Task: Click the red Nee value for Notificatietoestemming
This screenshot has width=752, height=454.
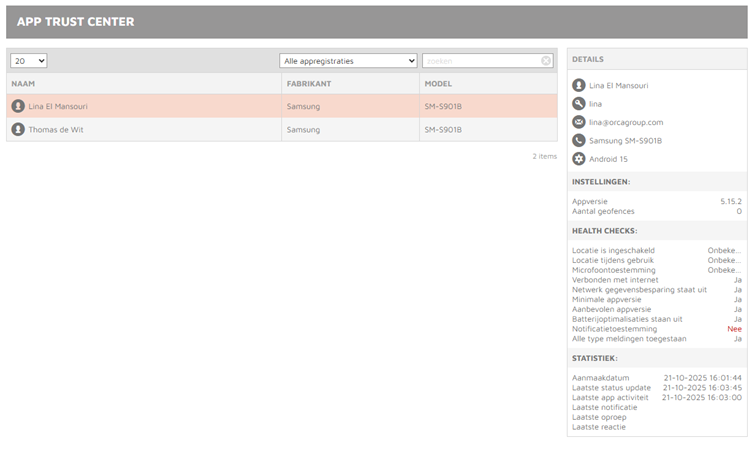Action: 734,329
